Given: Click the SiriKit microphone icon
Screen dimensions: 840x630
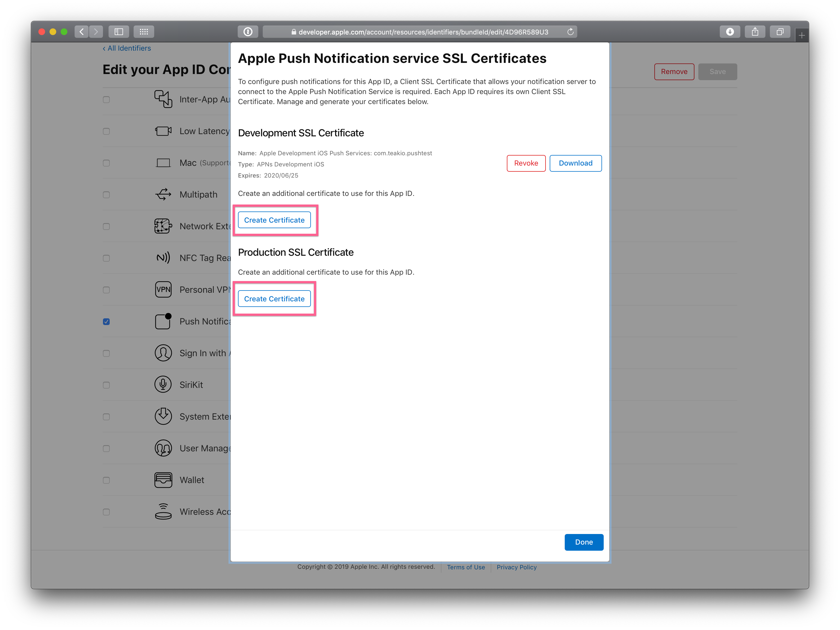Looking at the screenshot, I should (163, 385).
